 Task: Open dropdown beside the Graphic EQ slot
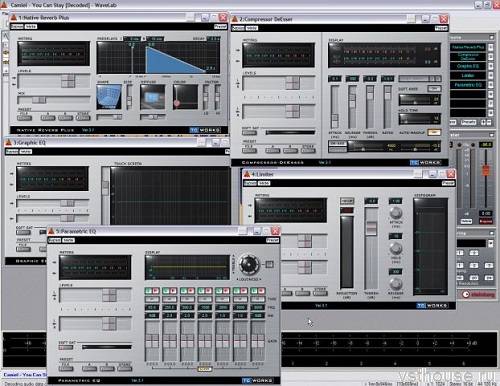(491, 66)
